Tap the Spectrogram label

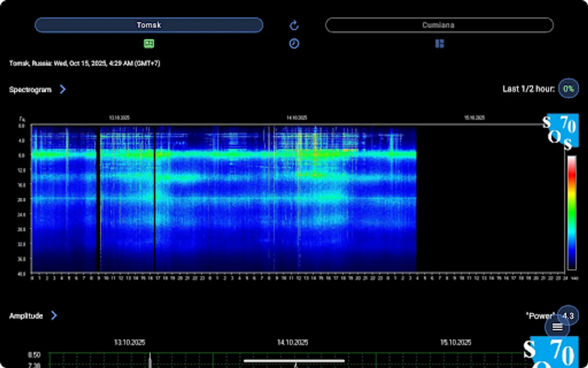point(30,90)
